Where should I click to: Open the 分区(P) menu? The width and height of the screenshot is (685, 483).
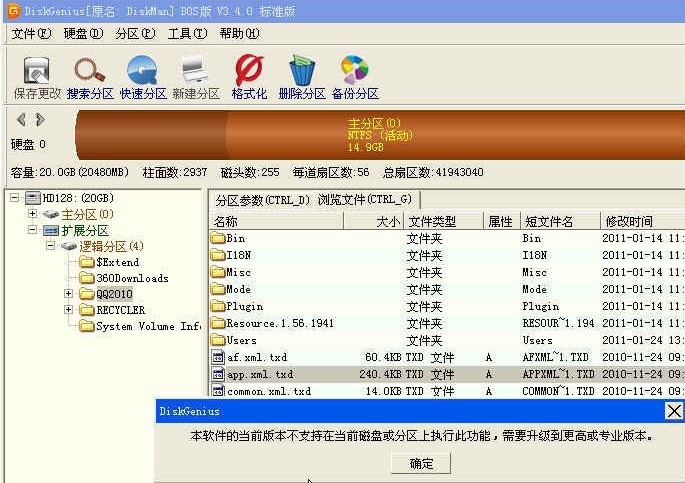pyautogui.click(x=135, y=34)
